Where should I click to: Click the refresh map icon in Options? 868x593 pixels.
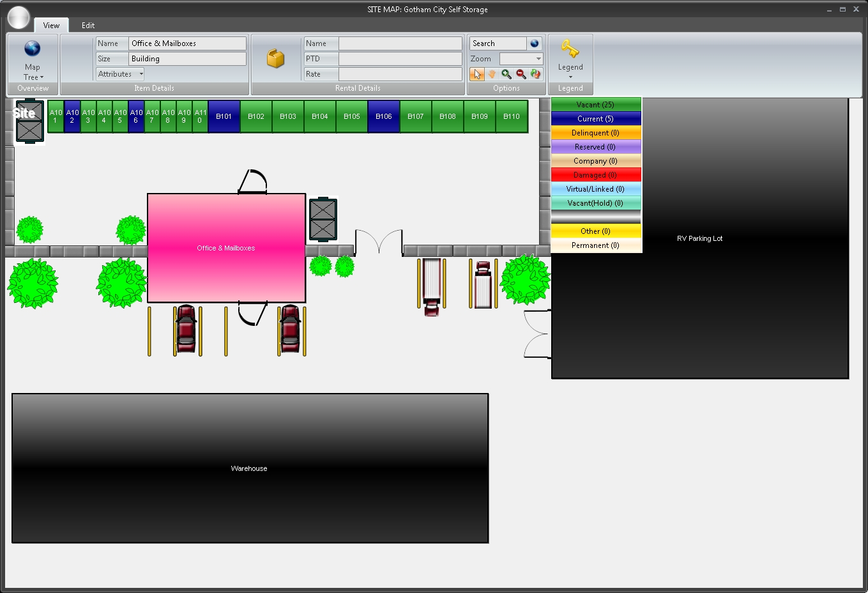coord(536,74)
